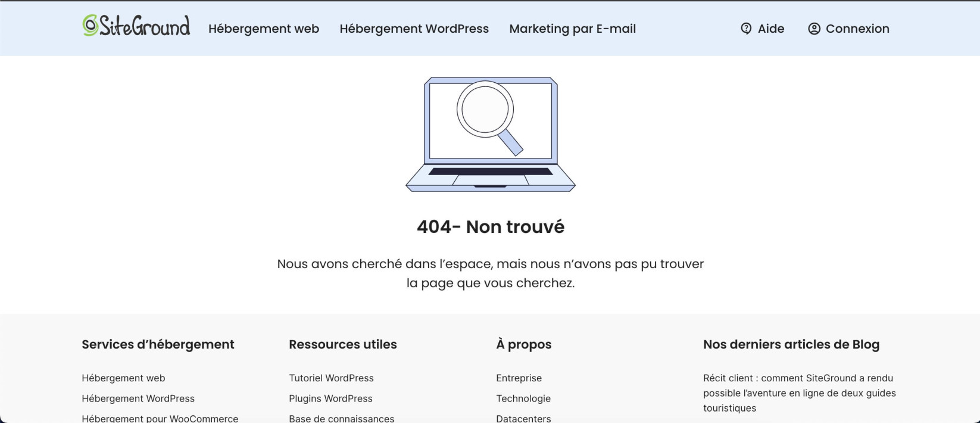Click the Connexion user profile icon

click(x=814, y=29)
